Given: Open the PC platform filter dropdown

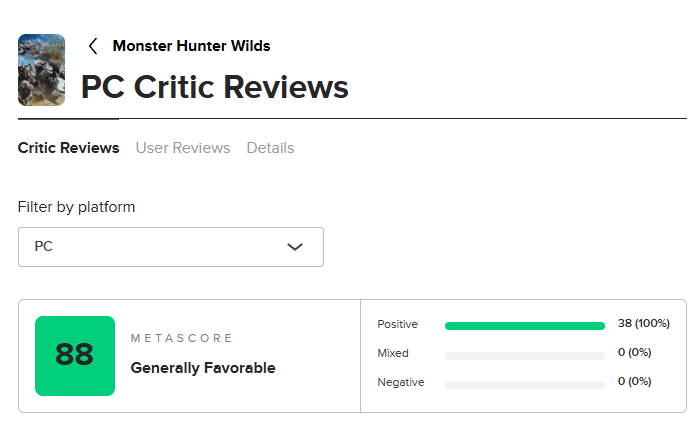Looking at the screenshot, I should pos(170,246).
